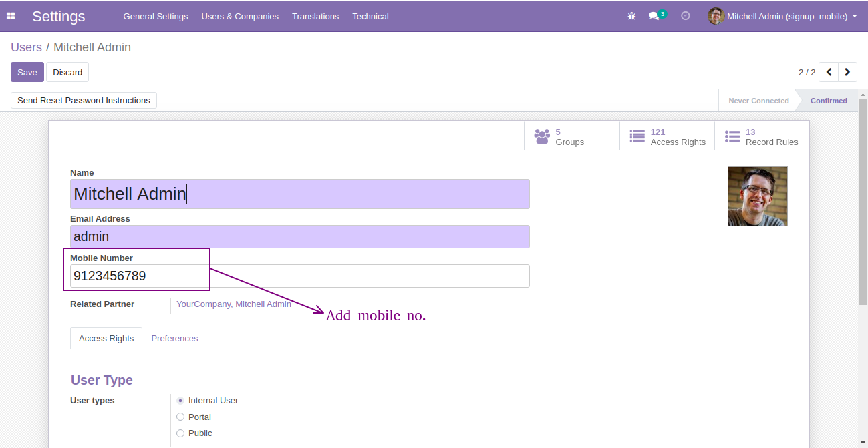Click the debug bug icon
This screenshot has width=868, height=448.
click(x=631, y=16)
